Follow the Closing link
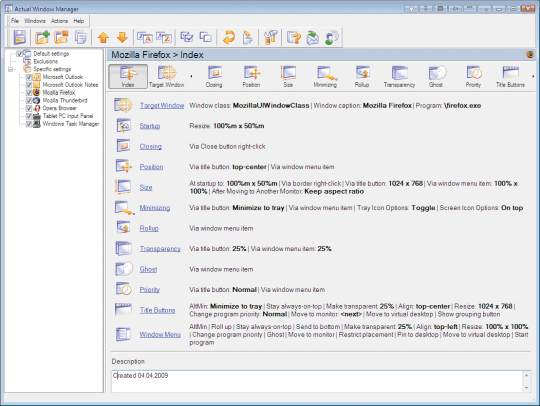 [x=150, y=146]
